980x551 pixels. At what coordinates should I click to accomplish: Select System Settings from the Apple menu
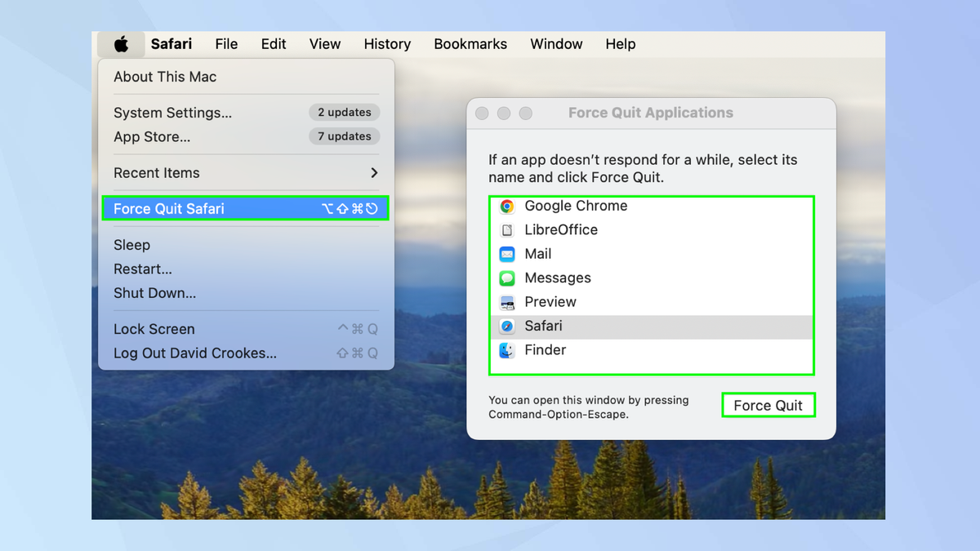click(x=171, y=113)
